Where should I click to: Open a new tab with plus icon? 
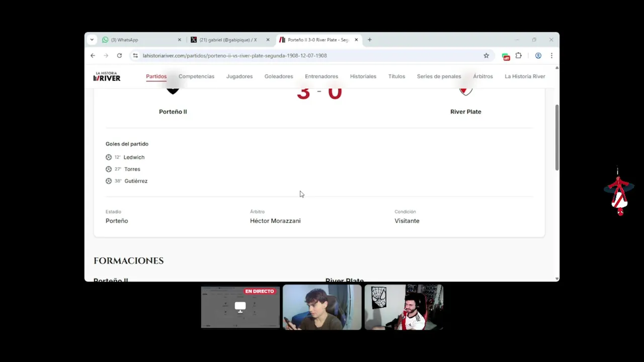[x=369, y=40]
